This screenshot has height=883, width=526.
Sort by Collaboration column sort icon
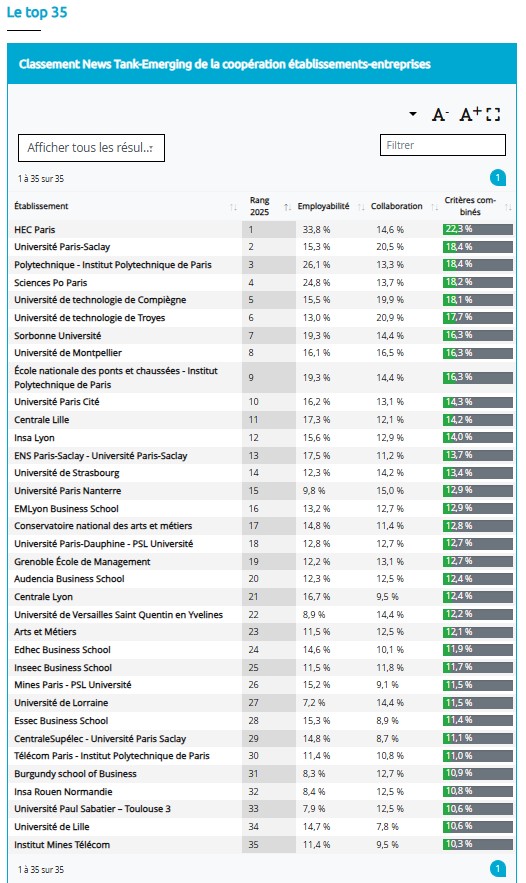click(434, 207)
